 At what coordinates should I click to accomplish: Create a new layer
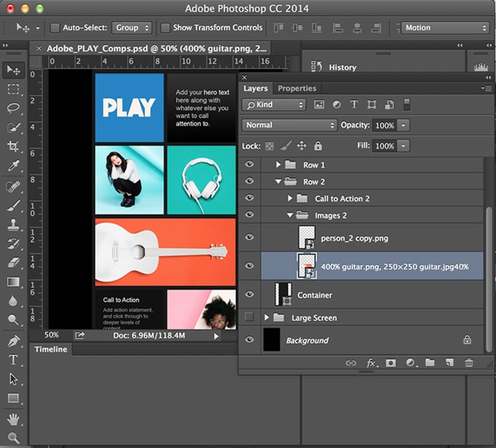click(x=449, y=363)
